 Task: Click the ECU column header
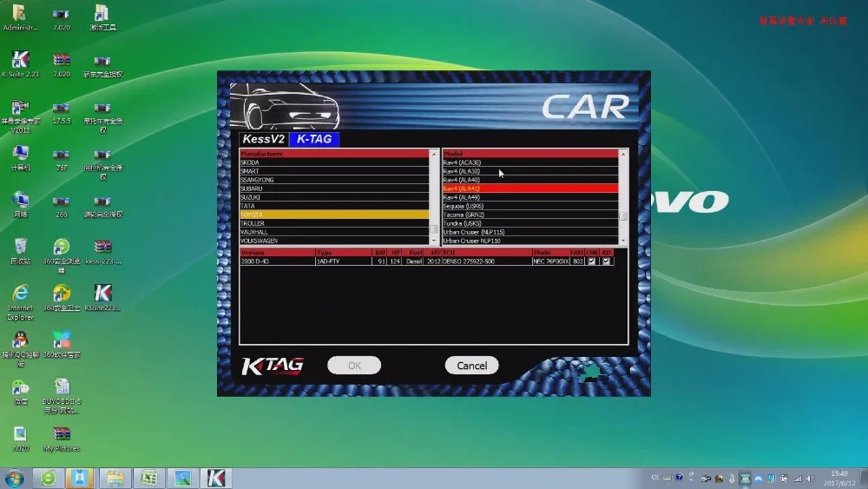487,253
